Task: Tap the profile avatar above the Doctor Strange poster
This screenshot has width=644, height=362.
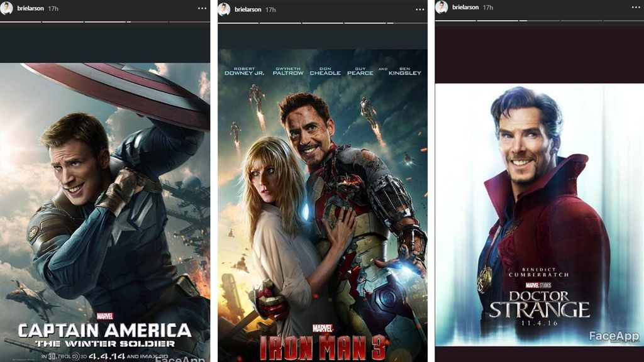Action: (x=441, y=7)
